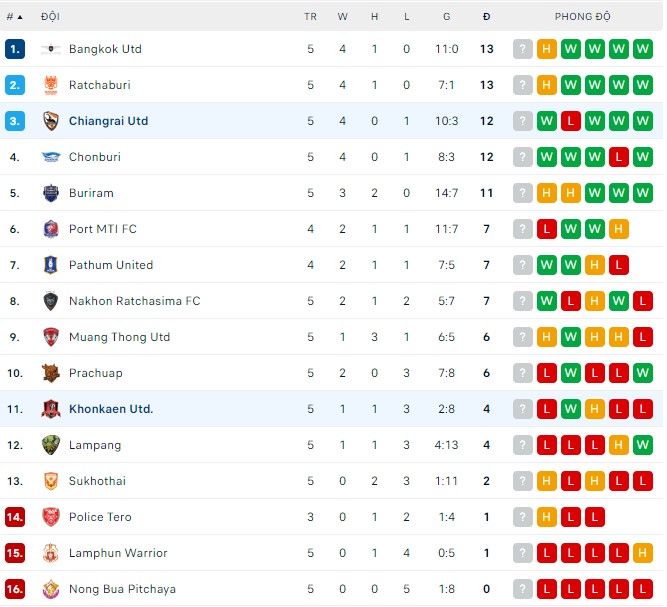This screenshot has height=607, width=667.
Task: Open the Nakhon Ratchasima FC link
Action: click(134, 301)
